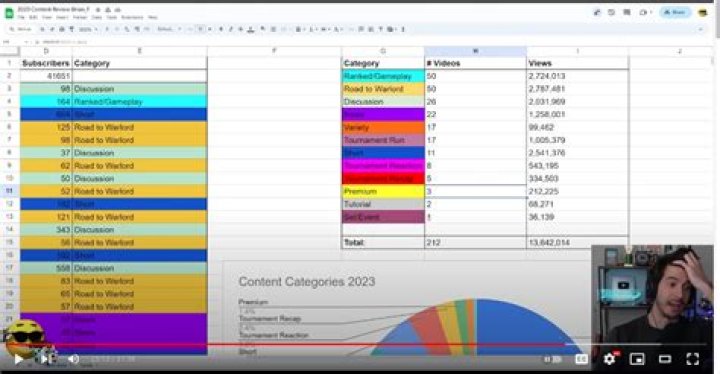Click the 'Content Categories 2023' chart title
The height and width of the screenshot is (374, 720).
307,281
